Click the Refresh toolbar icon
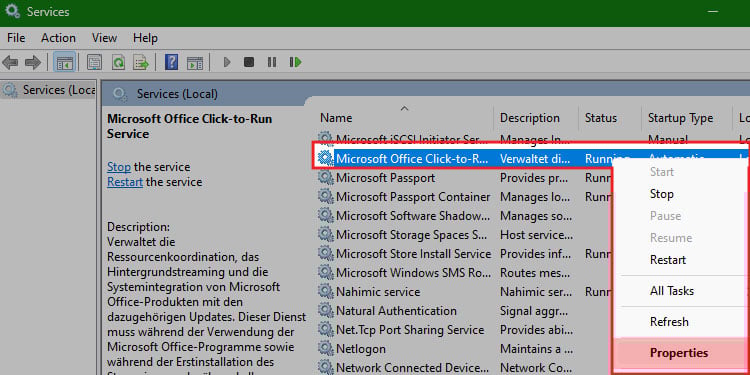Screen dimensions: 750x375 tap(118, 62)
